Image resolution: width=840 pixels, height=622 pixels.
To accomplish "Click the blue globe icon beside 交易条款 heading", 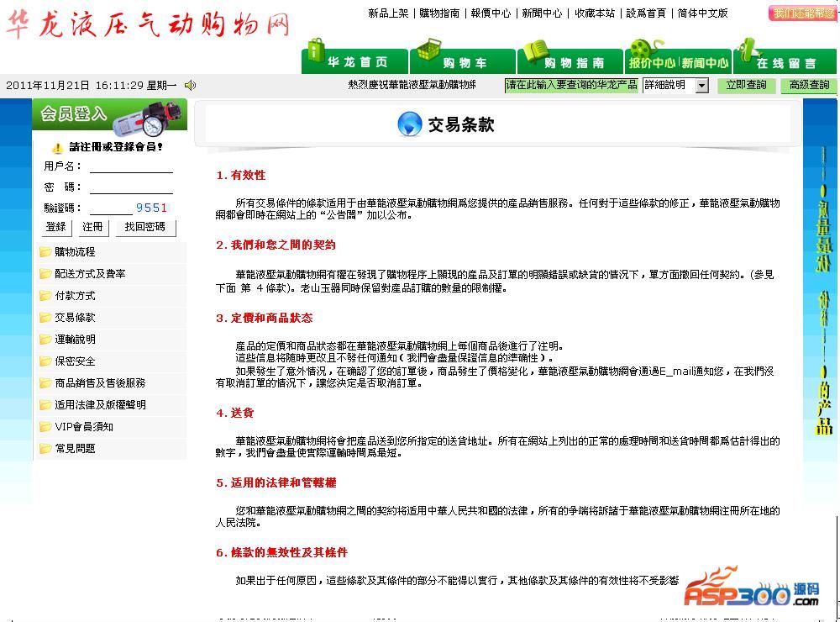I will pos(410,124).
